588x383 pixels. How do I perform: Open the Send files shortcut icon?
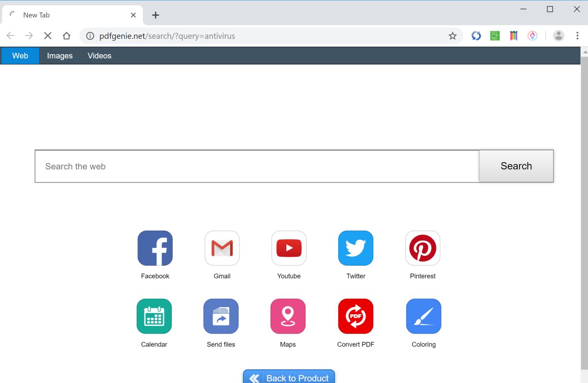(221, 316)
